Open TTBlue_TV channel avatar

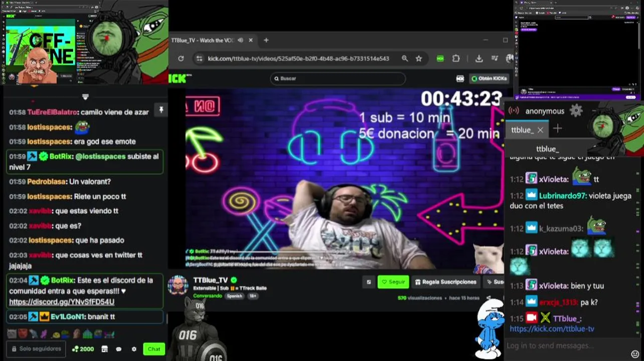point(178,285)
